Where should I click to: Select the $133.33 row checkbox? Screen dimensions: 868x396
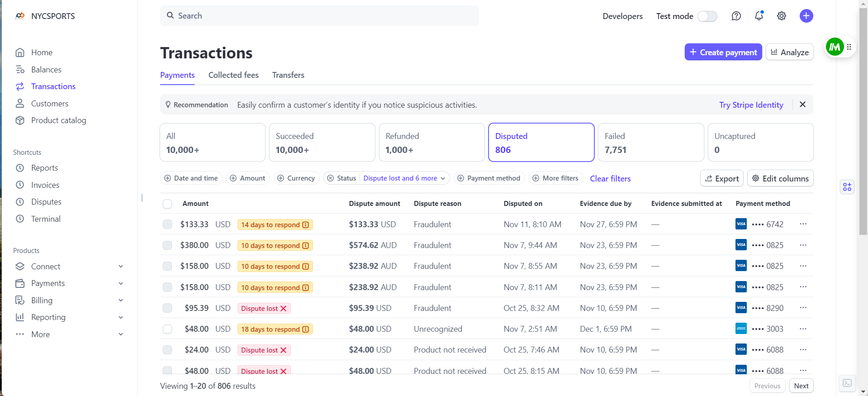(x=167, y=224)
